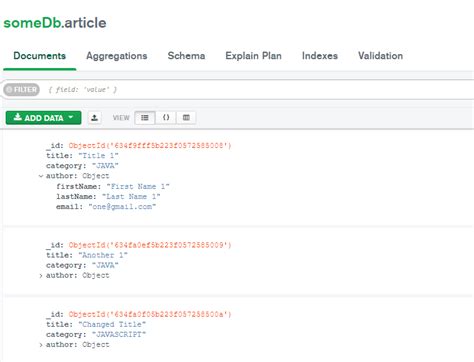The height and width of the screenshot is (362, 474).
Task: Open the Aggregations tab
Action: pos(117,56)
